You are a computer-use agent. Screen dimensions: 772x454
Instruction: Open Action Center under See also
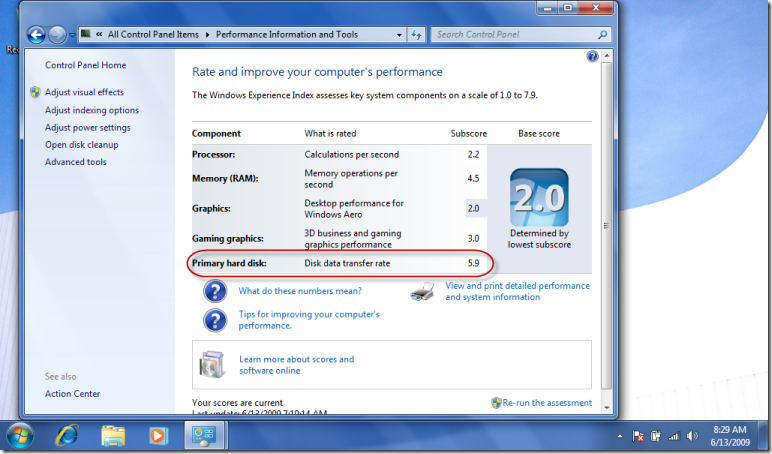[72, 393]
